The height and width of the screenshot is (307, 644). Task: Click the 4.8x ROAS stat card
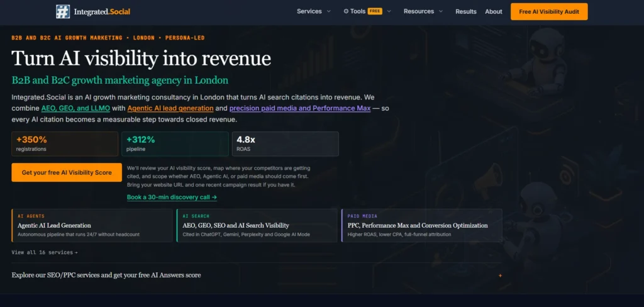(286, 144)
